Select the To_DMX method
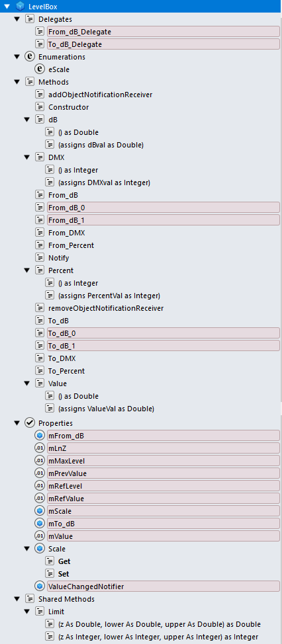The width and height of the screenshot is (282, 644). (62, 358)
